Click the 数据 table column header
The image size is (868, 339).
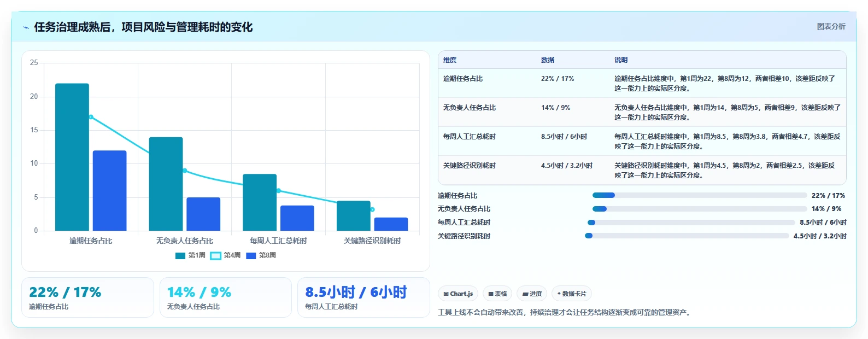pyautogui.click(x=548, y=60)
